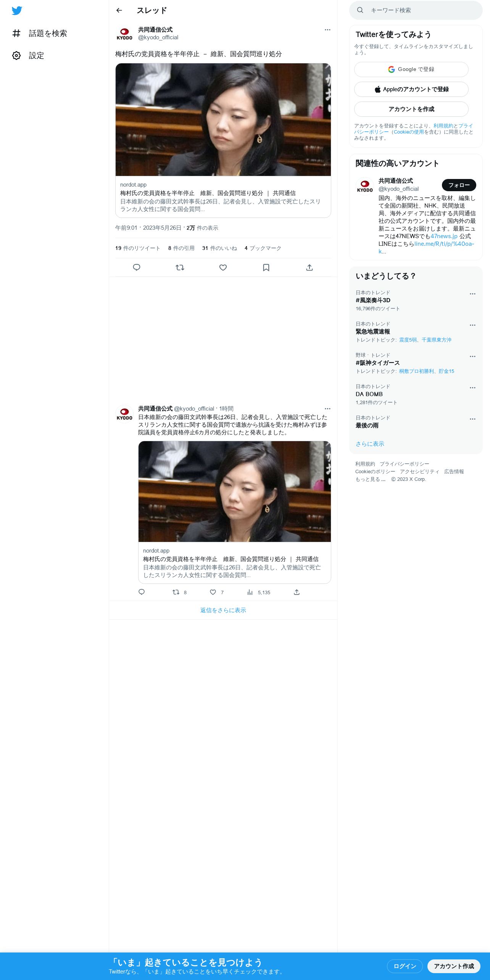Open 利用規約 link in signup notice
This screenshot has height=980, width=490.
pyautogui.click(x=443, y=126)
